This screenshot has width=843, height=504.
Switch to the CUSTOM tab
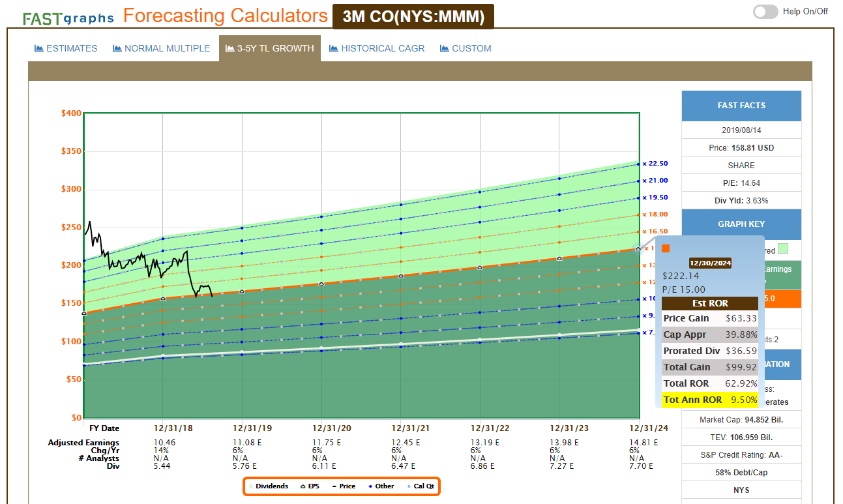(x=466, y=48)
